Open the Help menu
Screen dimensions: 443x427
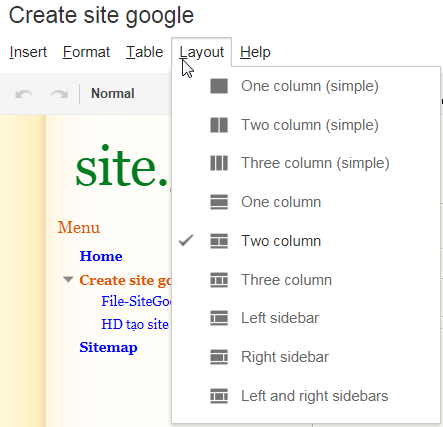(x=255, y=52)
